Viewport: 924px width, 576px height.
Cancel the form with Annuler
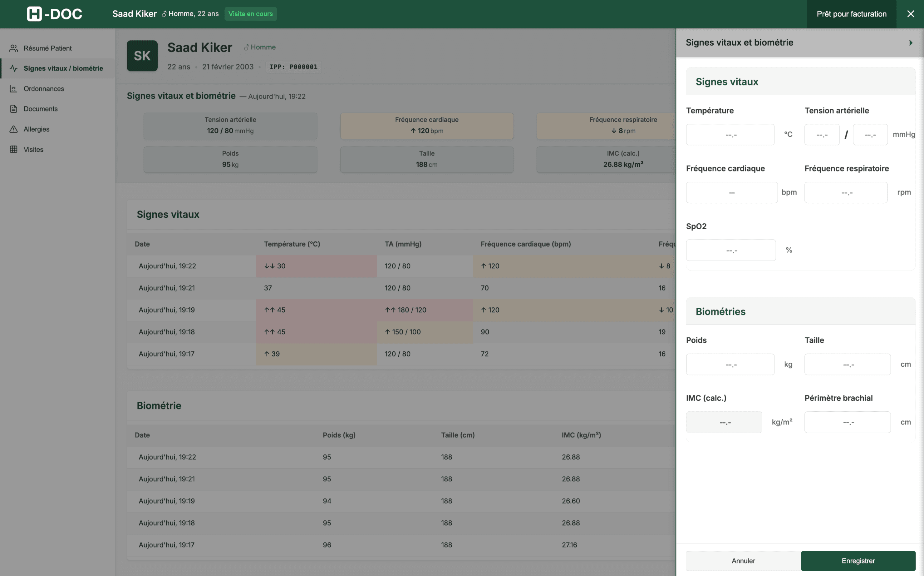point(743,560)
